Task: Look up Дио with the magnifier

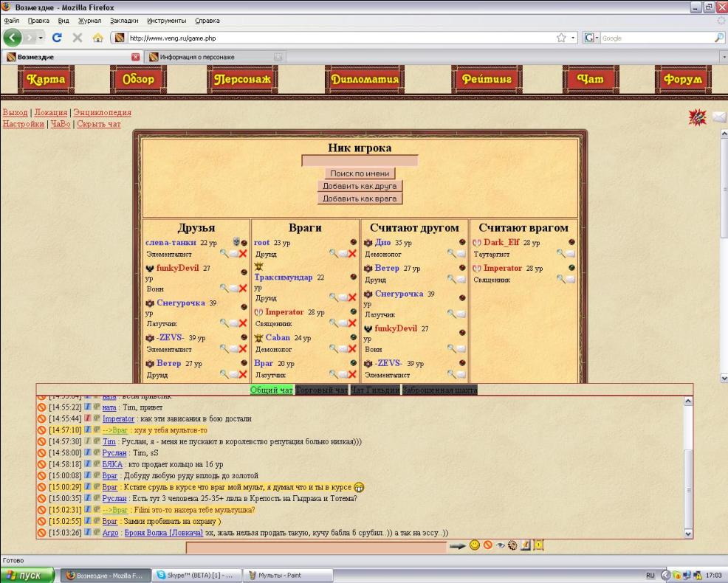Action: (x=452, y=253)
